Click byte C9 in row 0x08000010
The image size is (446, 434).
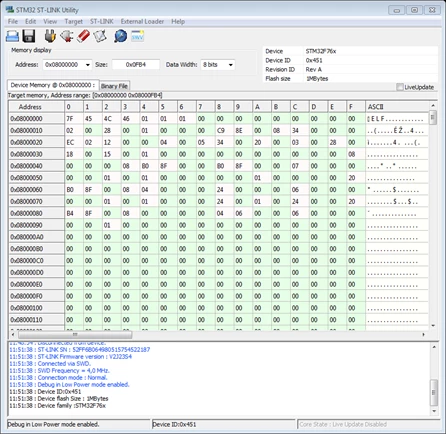[221, 130]
